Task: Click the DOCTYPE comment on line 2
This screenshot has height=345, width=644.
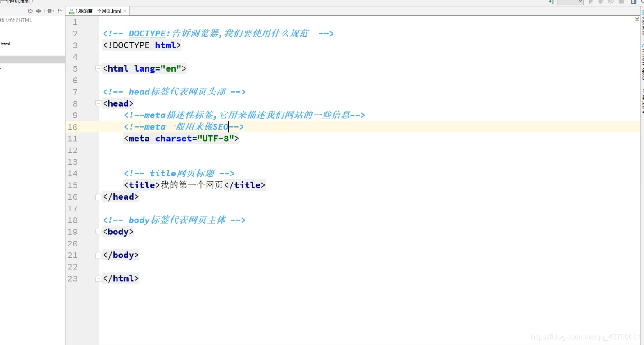Action: pyautogui.click(x=218, y=34)
